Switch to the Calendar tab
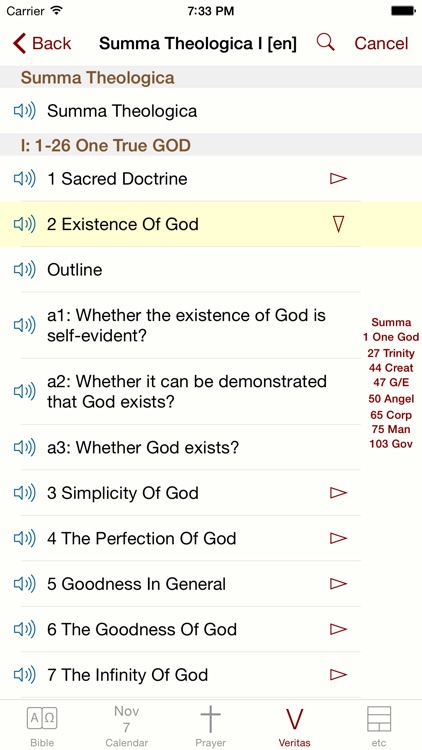Screen dimensions: 422x750 point(126,726)
